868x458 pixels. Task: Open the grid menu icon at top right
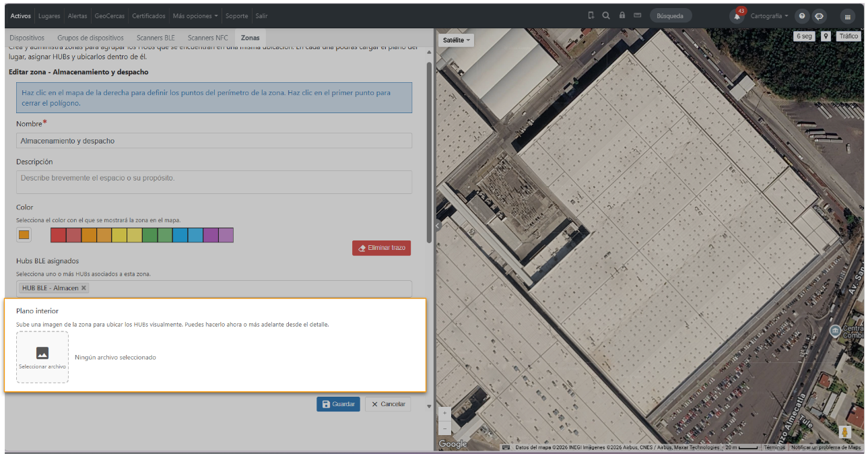(848, 16)
